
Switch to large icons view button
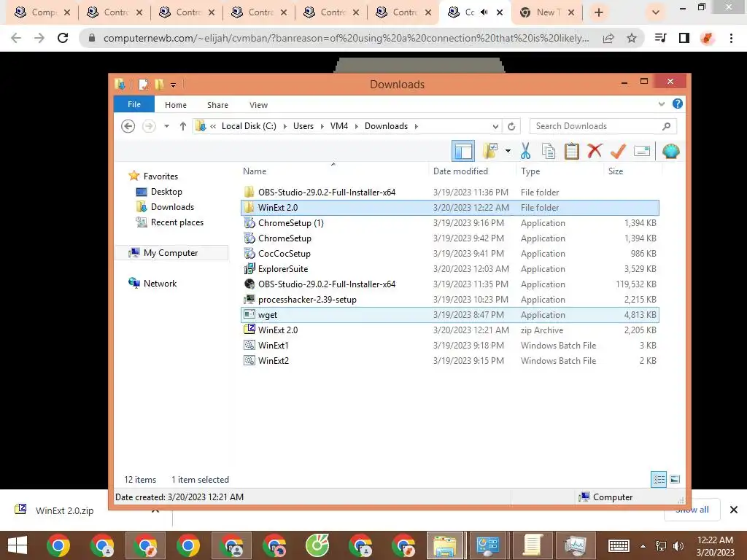point(675,480)
